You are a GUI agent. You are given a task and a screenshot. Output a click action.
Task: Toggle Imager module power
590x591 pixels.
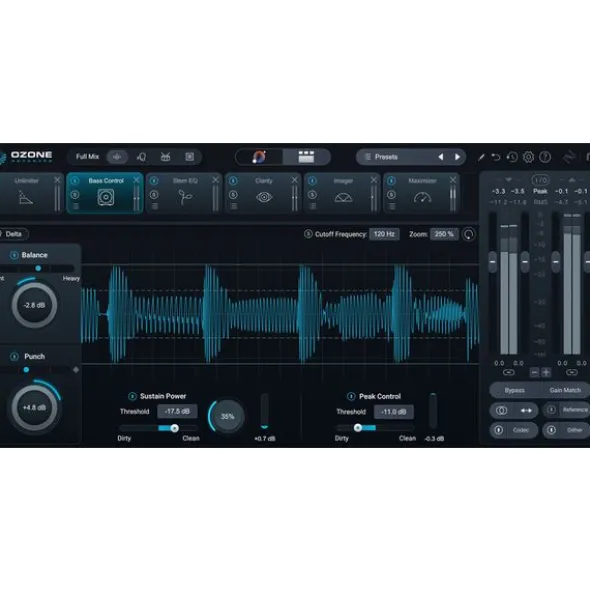click(312, 181)
